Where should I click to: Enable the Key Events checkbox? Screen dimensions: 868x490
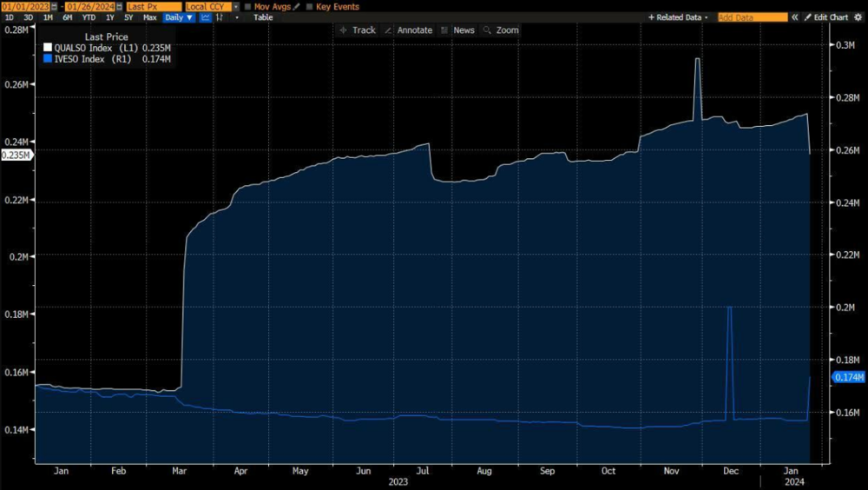(310, 6)
